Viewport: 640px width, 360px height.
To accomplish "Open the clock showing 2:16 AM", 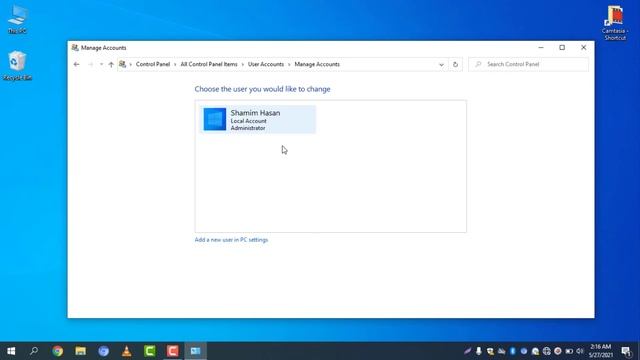I will 601,351.
